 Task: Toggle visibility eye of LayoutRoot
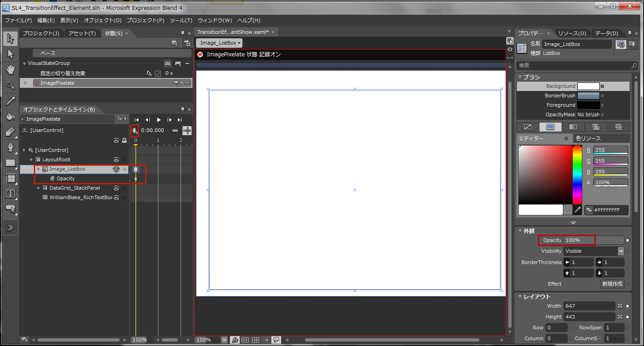point(116,160)
